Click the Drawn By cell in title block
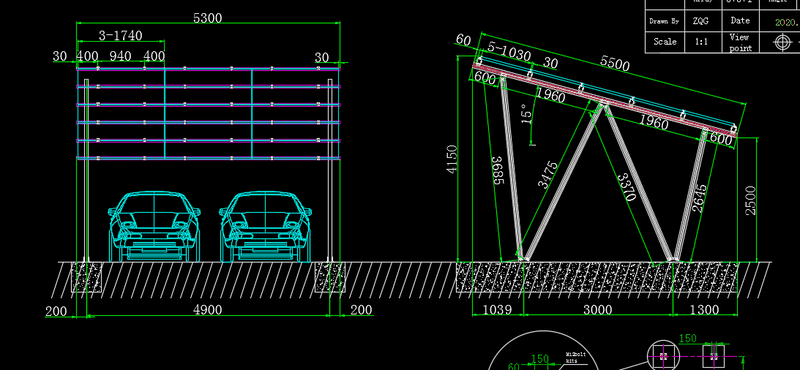This screenshot has height=370, width=800. click(664, 21)
